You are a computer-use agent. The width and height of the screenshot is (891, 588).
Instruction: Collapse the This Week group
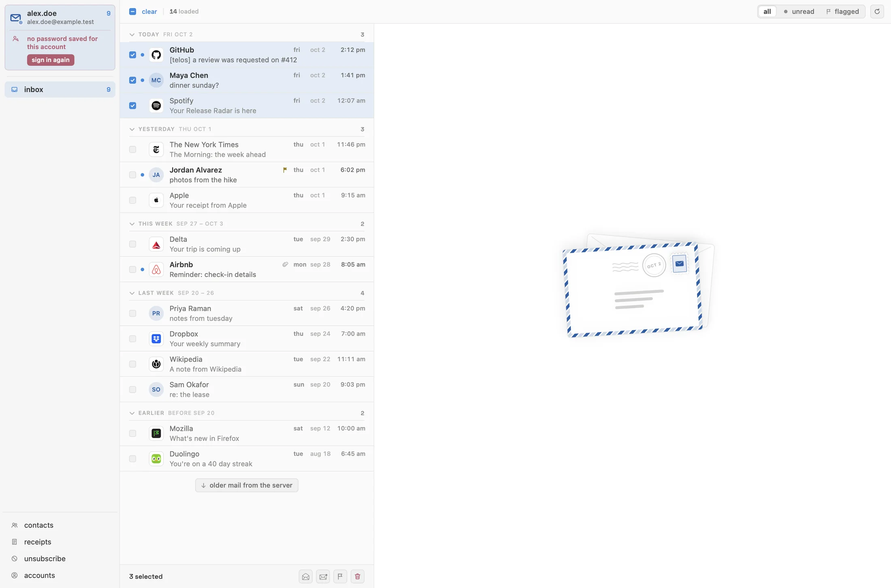(x=132, y=224)
